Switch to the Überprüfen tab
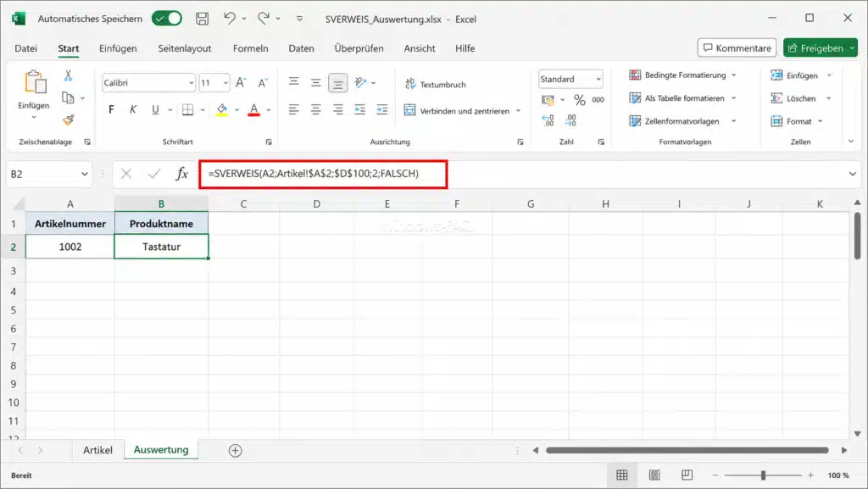868x489 pixels. click(x=359, y=48)
